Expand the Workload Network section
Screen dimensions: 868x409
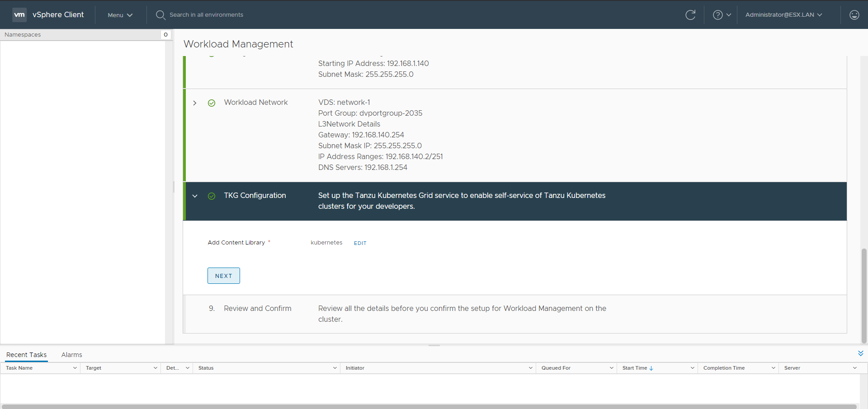pyautogui.click(x=195, y=103)
